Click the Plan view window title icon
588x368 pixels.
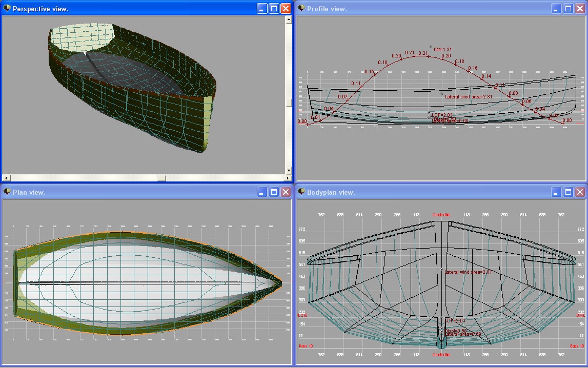(x=7, y=192)
